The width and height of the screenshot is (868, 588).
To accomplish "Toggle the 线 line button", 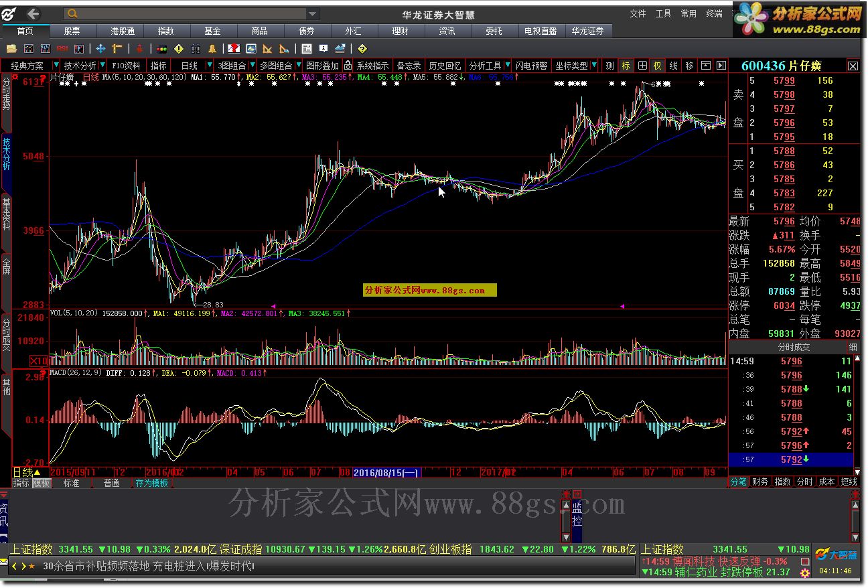I will click(x=673, y=66).
